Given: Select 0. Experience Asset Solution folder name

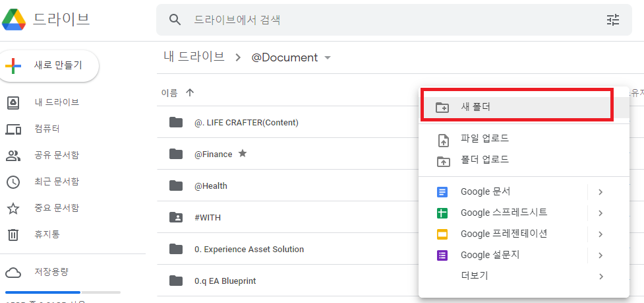Looking at the screenshot, I should pos(249,249).
